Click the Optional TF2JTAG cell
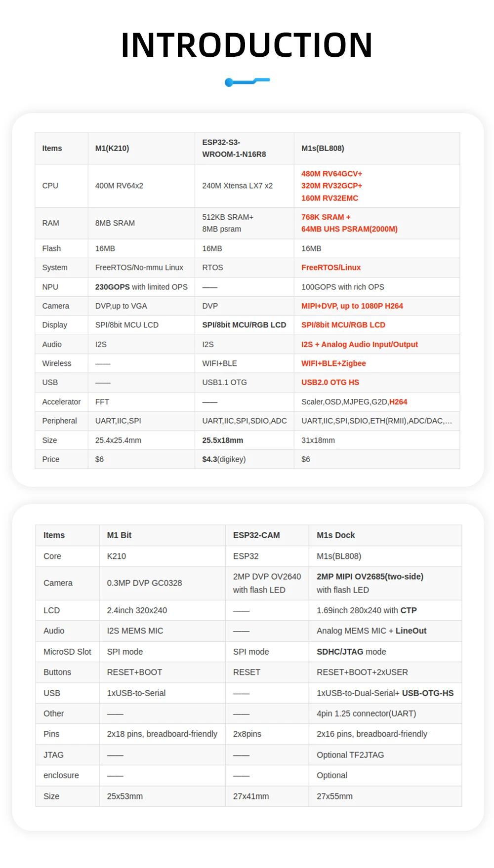Image resolution: width=494 pixels, height=868 pixels. (x=350, y=755)
